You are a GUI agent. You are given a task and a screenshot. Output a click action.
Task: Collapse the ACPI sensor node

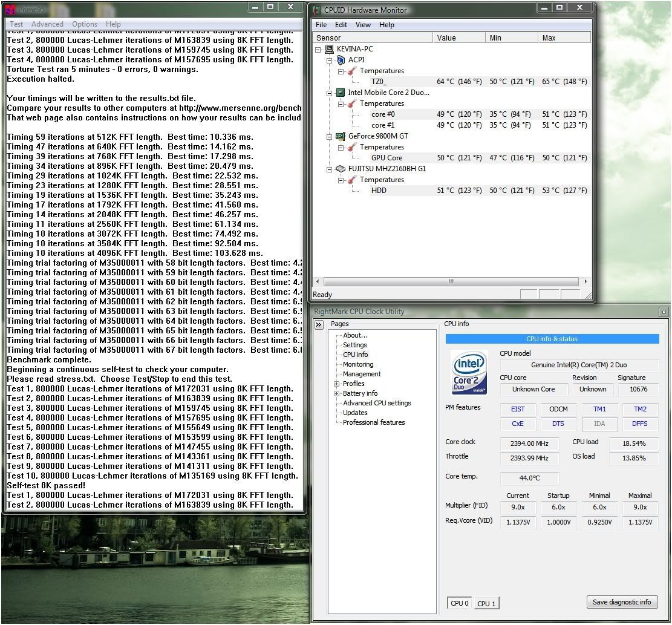tap(329, 60)
